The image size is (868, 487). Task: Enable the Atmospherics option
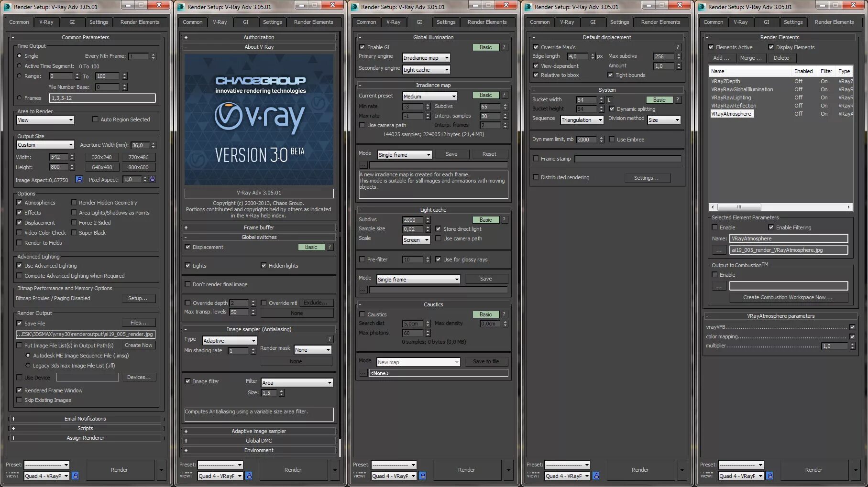tap(20, 203)
